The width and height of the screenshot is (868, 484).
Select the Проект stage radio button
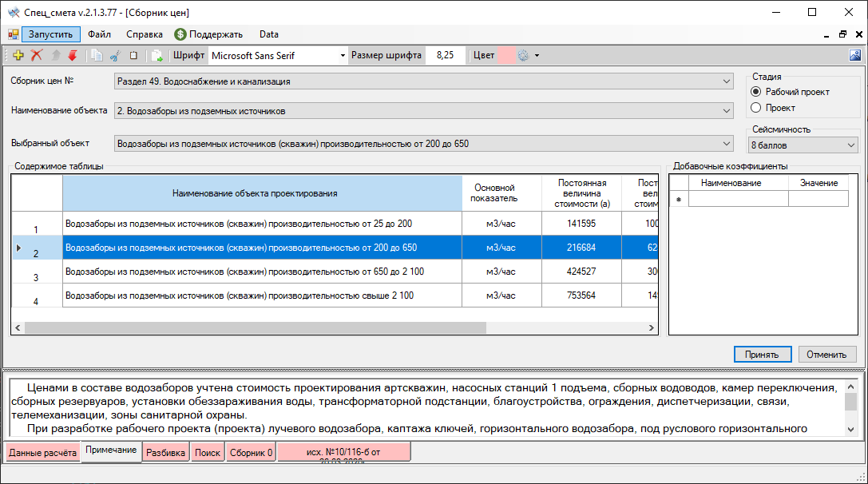[755, 108]
